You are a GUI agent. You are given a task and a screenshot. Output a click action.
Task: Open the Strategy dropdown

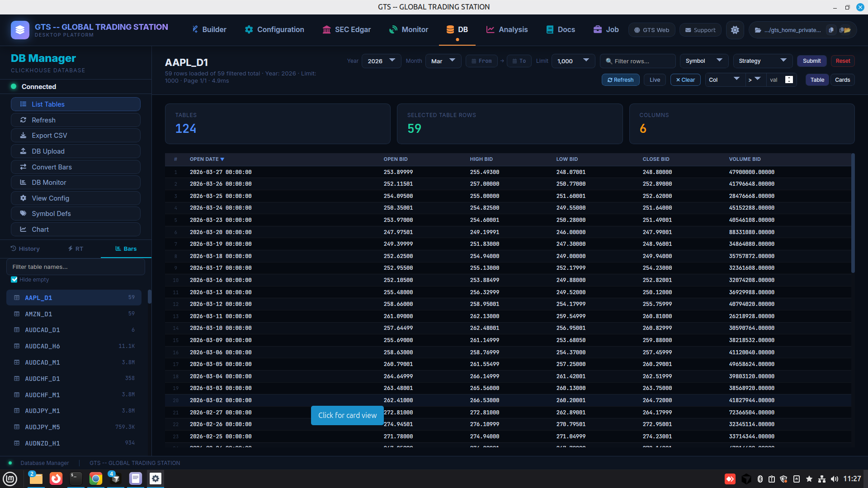click(762, 61)
